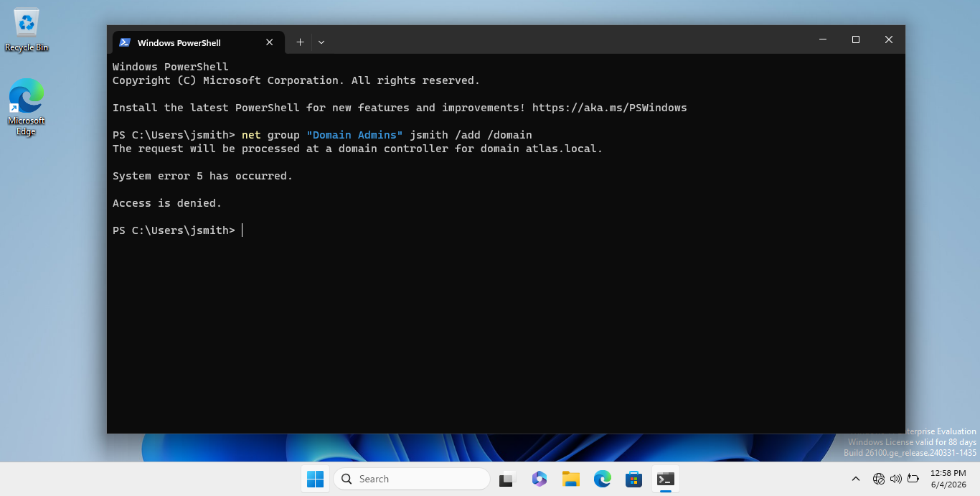
Task: Open Microsoft Store from taskbar
Action: point(633,479)
